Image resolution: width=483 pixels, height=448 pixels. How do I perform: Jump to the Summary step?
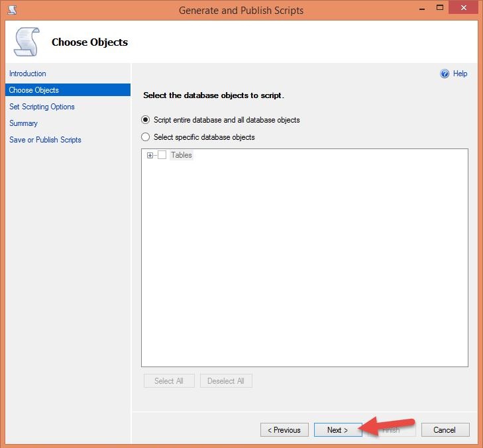point(23,123)
